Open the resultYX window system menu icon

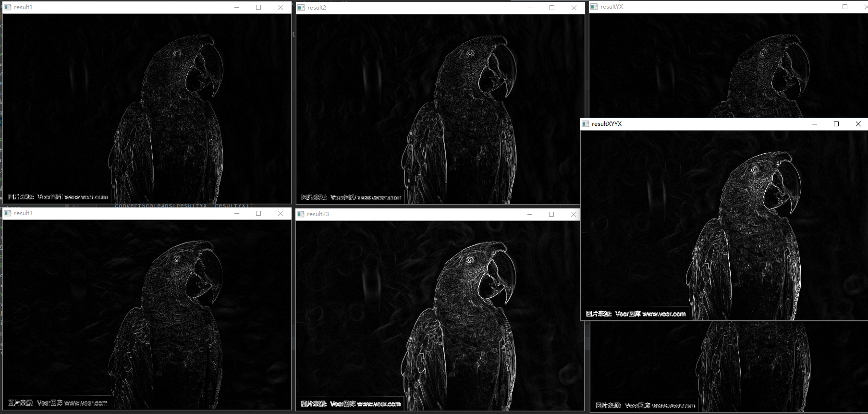pyautogui.click(x=594, y=7)
